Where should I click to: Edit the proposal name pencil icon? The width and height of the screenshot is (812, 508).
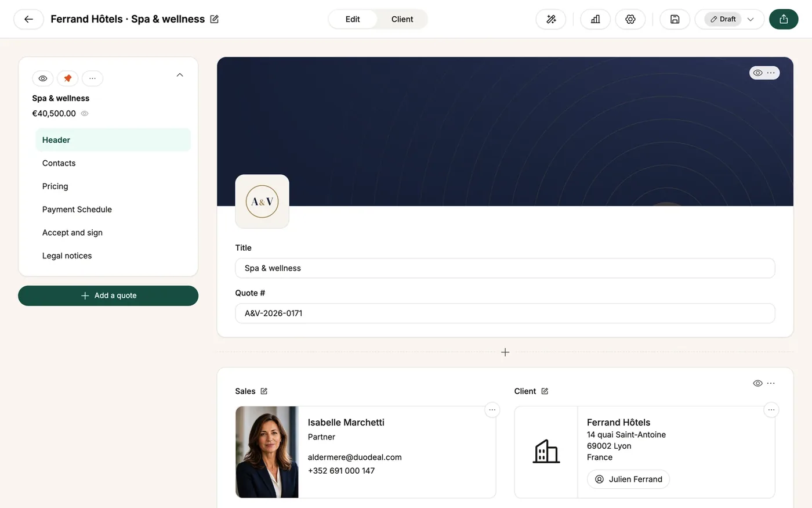click(215, 19)
